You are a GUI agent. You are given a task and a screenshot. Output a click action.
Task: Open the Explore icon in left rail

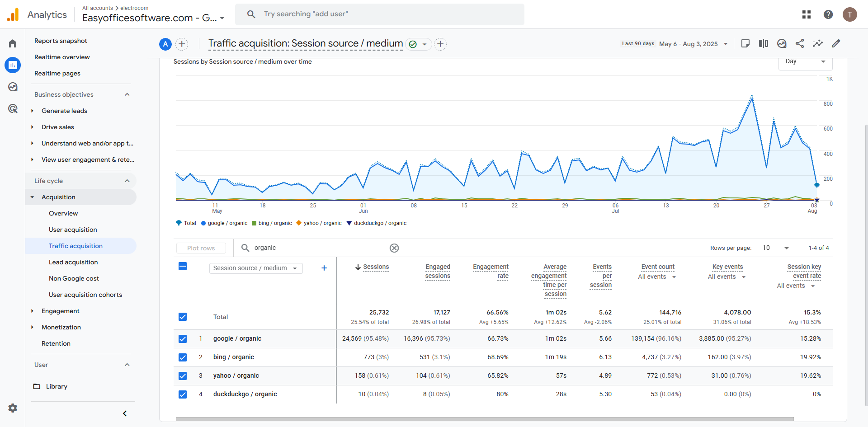(13, 87)
